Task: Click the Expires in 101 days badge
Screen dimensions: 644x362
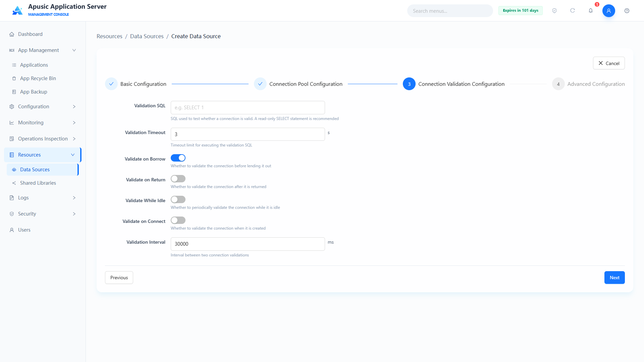Action: click(x=521, y=10)
